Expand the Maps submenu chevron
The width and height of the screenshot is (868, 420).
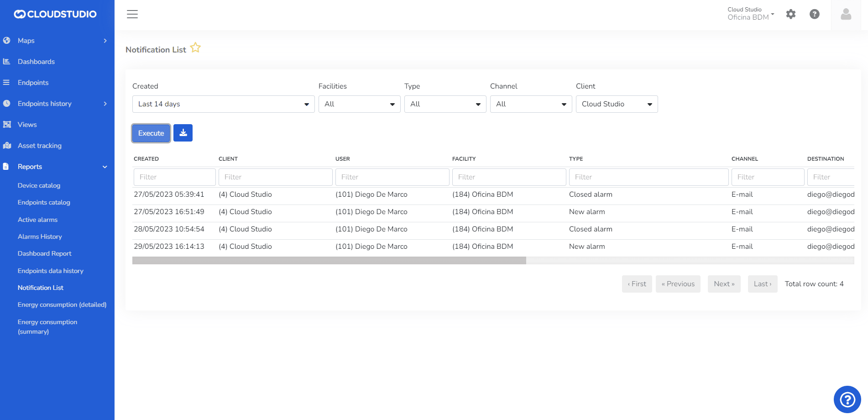pos(105,41)
